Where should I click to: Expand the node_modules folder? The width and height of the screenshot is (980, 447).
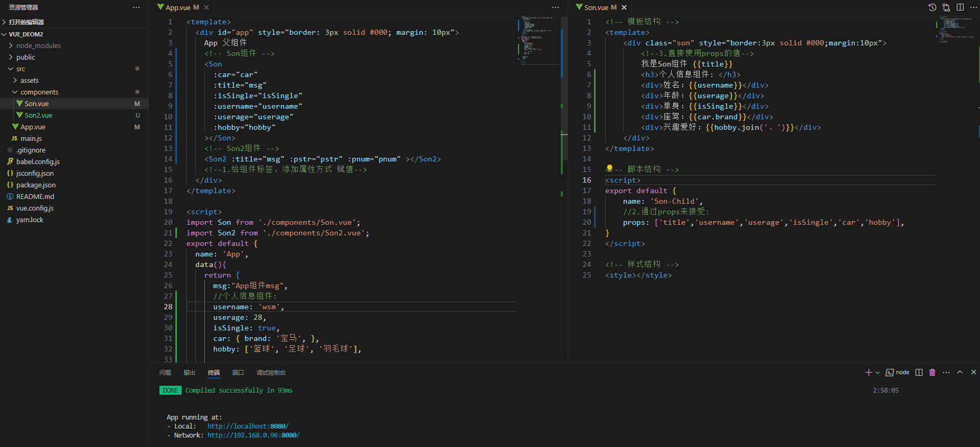74,46
